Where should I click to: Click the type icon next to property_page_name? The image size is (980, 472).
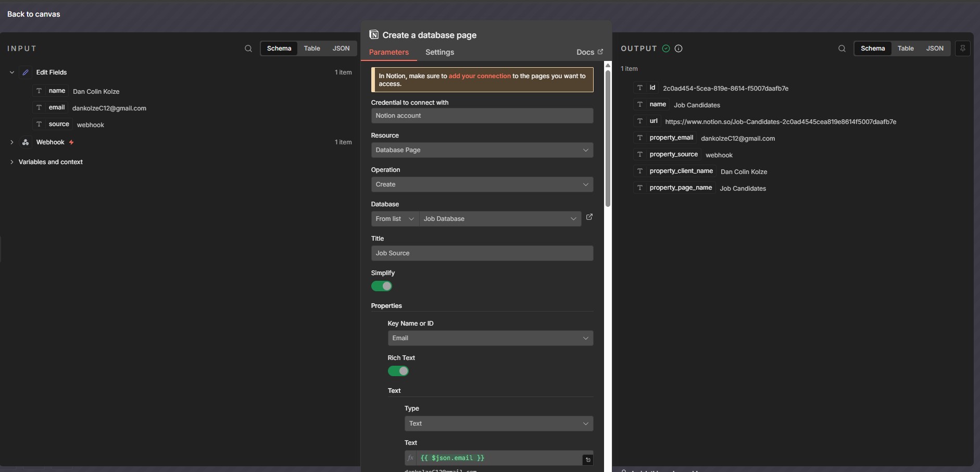640,188
